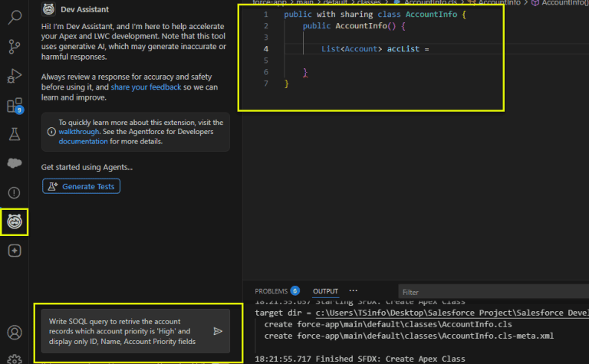
Task: Click output line 'create ...AccountInfo.cls-meta.xml'
Action: tap(409, 336)
